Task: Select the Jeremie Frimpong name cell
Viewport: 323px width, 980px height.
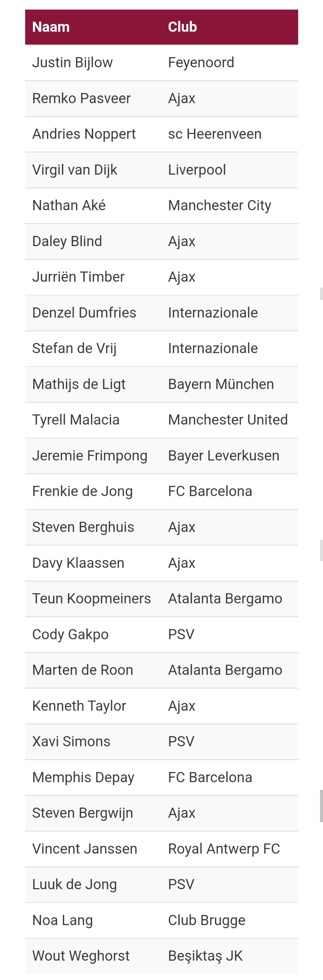Action: point(89,456)
